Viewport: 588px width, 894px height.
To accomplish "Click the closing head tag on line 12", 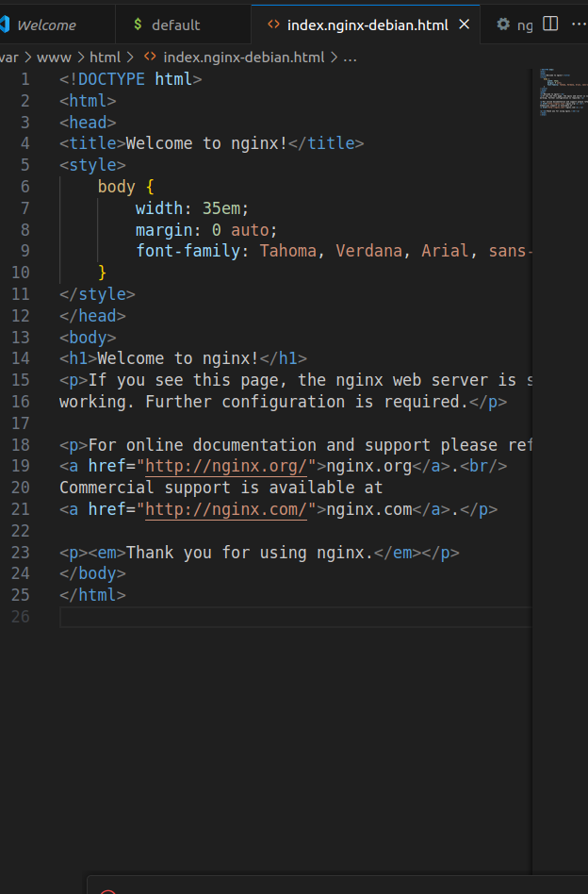I will (92, 317).
